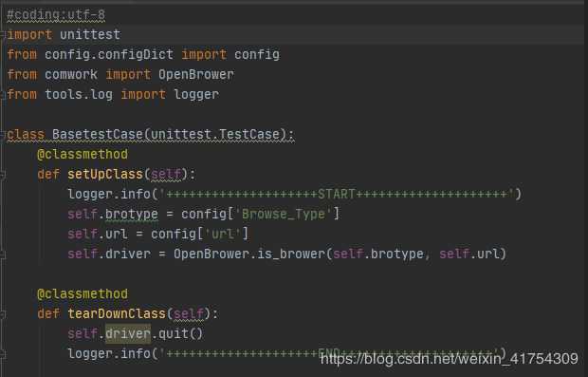Click 'comwork' module name
588x377 pixels.
(71, 74)
